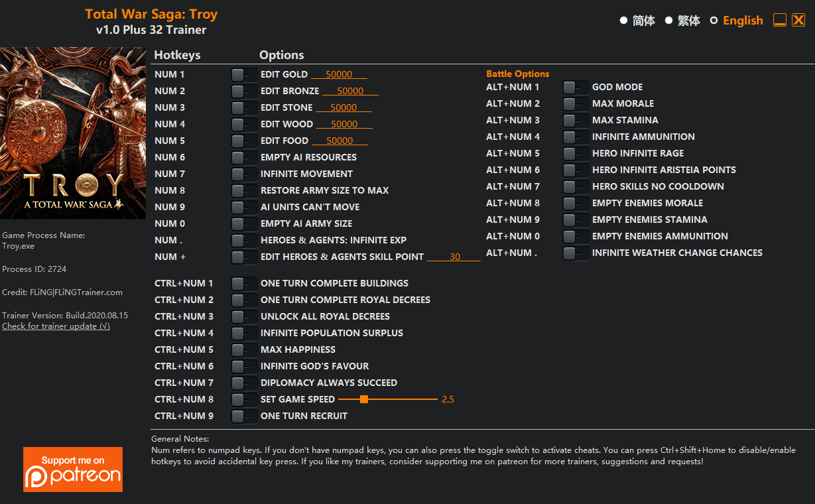Viewport: 815px width, 504px height.
Task: Turn on RESTORE ARMY SIZE TO MAX
Action: point(244,191)
